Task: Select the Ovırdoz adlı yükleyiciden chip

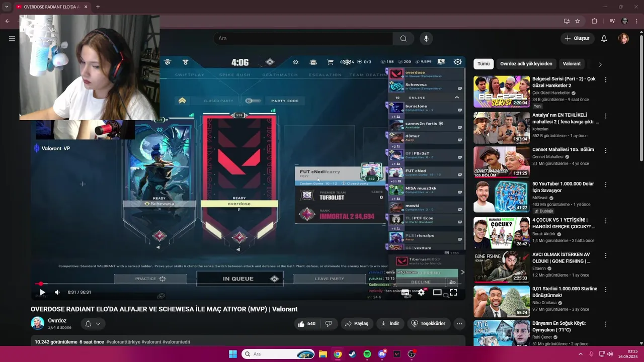Action: point(526,64)
